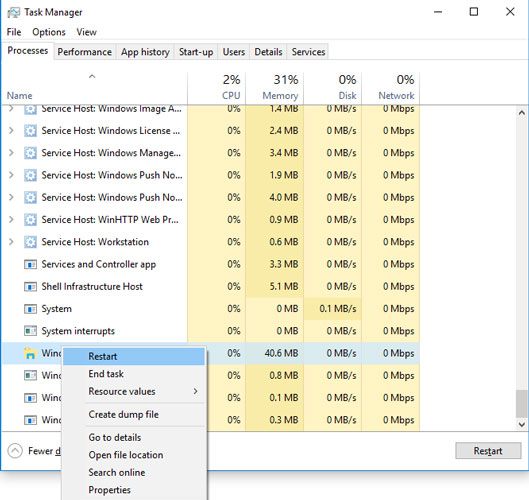Click the Services and Controller app icon
Image resolution: width=529 pixels, height=500 pixels.
point(30,264)
